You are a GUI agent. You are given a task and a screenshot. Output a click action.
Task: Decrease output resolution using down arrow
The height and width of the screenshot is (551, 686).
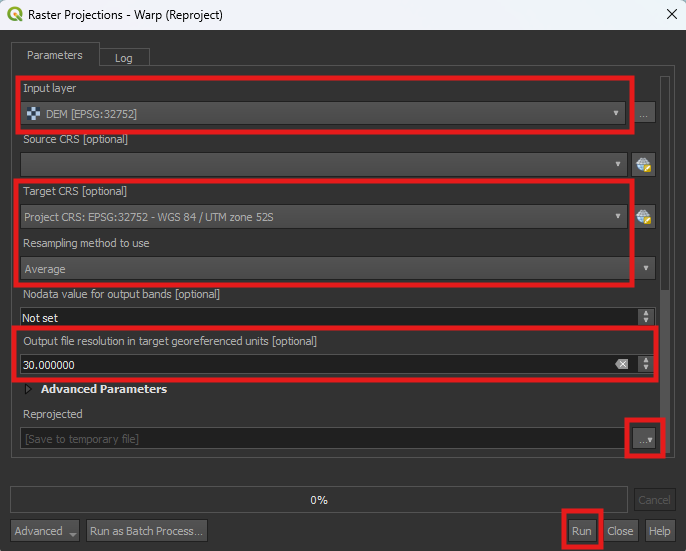coord(645,370)
